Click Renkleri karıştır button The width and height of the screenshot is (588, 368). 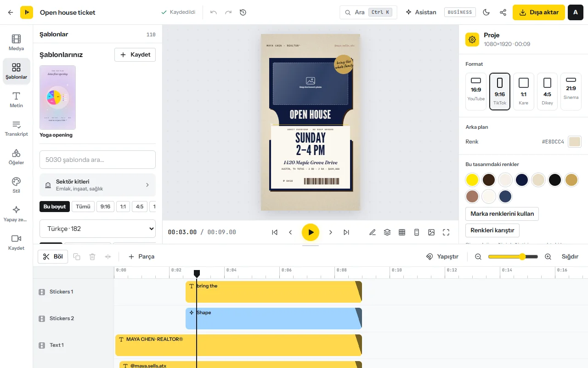(492, 230)
